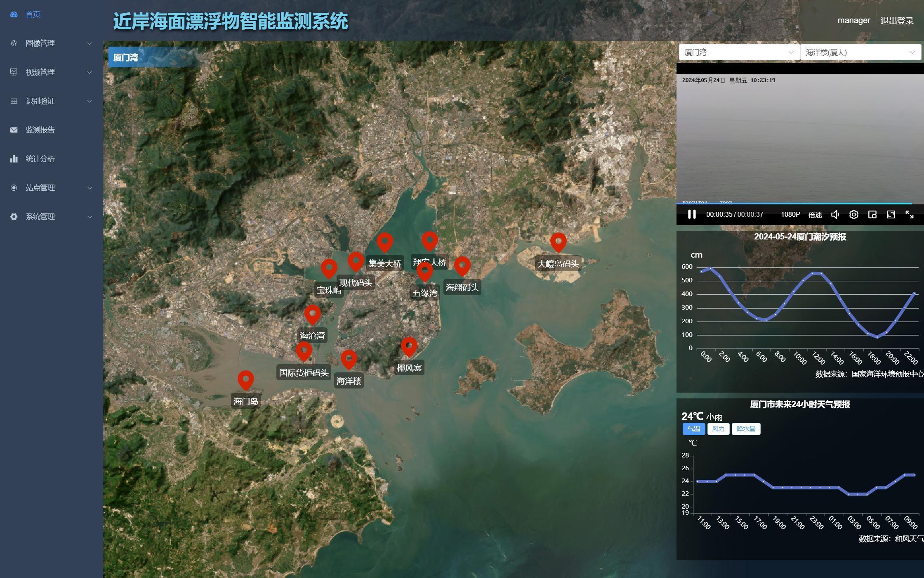Select the 气温 weather chart toggle
Viewport: 924px width, 578px height.
pos(693,429)
